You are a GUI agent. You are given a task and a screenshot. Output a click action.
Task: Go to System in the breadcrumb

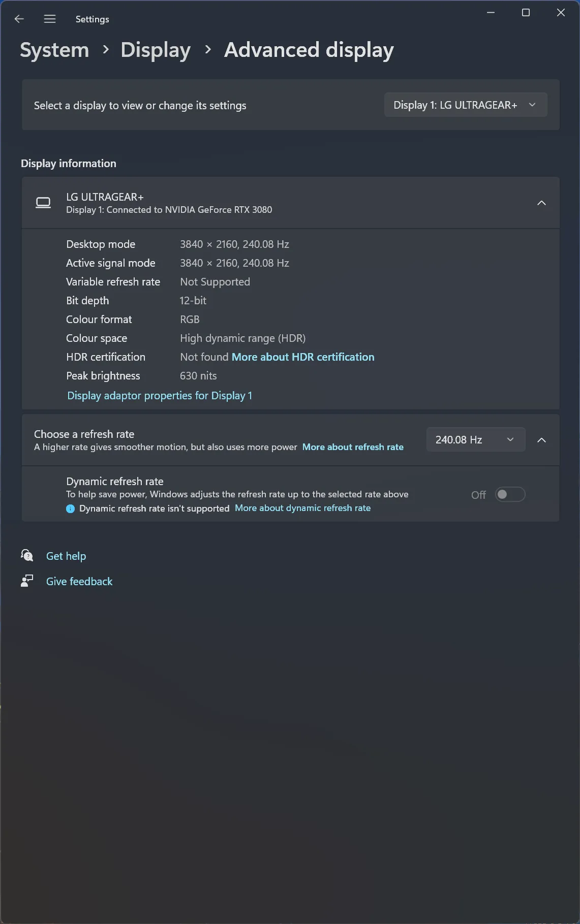[54, 50]
